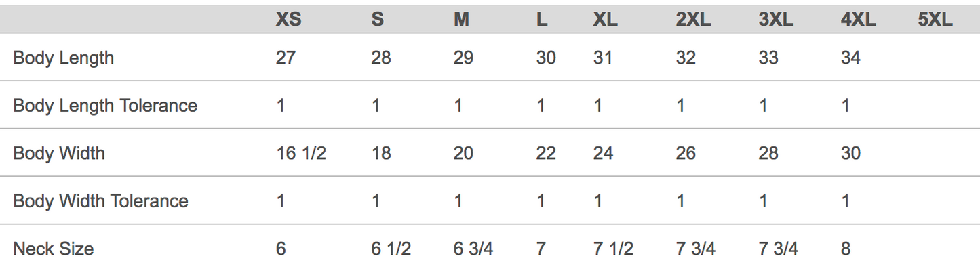Click the body length value 27
Screen dimensions: 980x275
(286, 58)
